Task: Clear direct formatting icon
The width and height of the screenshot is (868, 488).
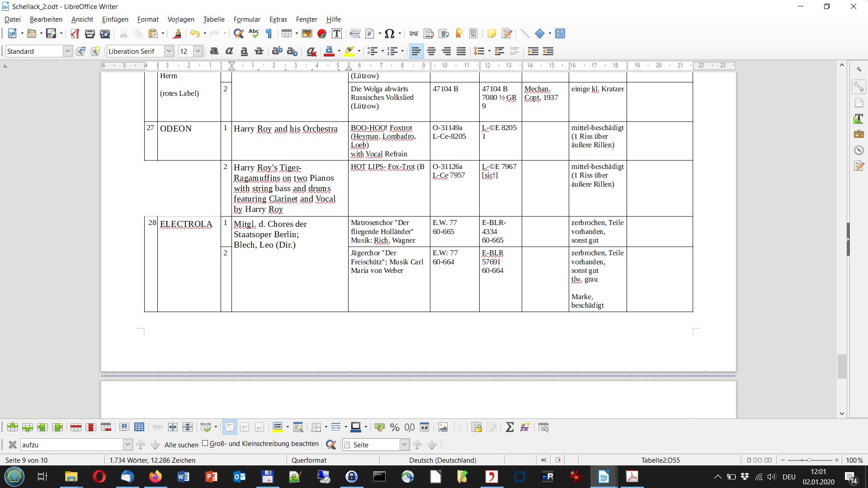Action: [311, 51]
